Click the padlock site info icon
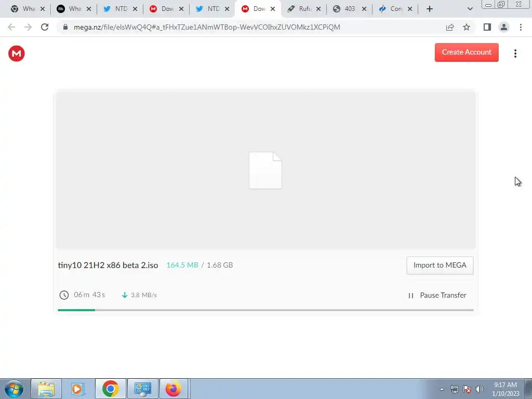This screenshot has width=532, height=399. point(65,27)
